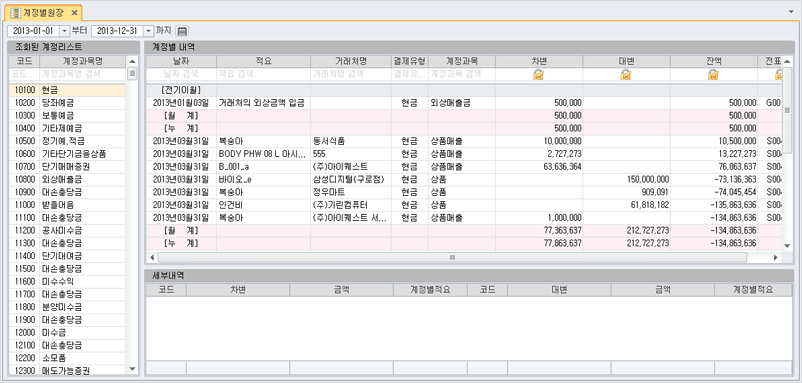Click the 적요 검색 filter field
The height and width of the screenshot is (383, 802).
tap(263, 74)
